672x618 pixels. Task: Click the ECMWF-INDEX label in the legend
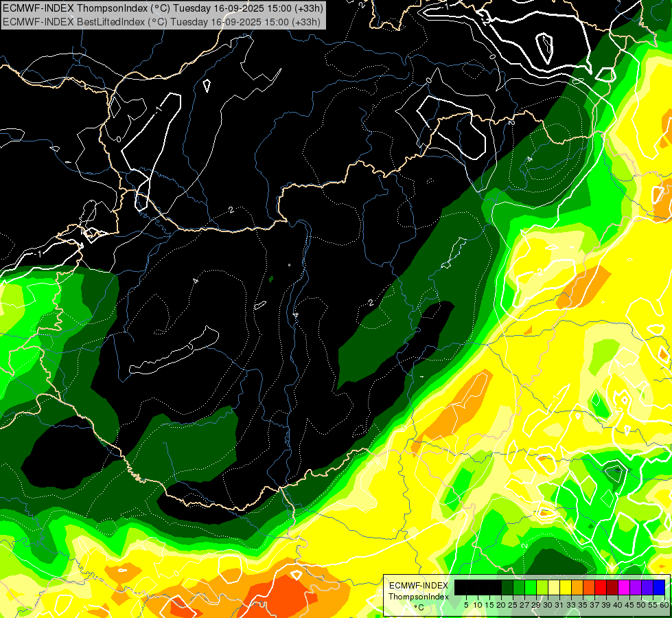tap(419, 586)
